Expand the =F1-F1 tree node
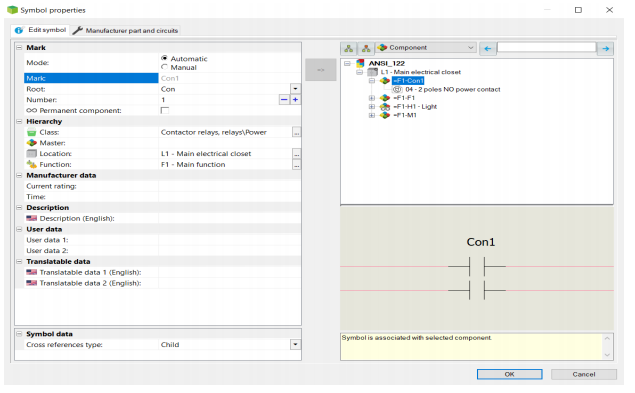 [371, 98]
